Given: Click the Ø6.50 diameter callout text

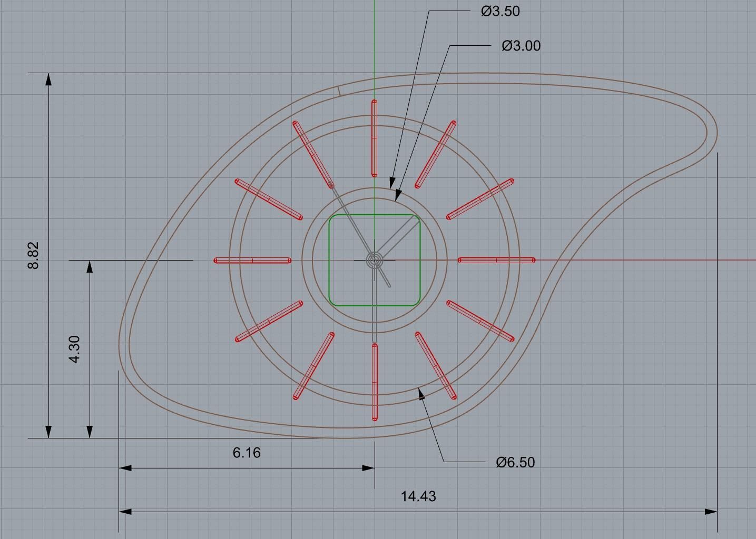Looking at the screenshot, I should [x=516, y=462].
